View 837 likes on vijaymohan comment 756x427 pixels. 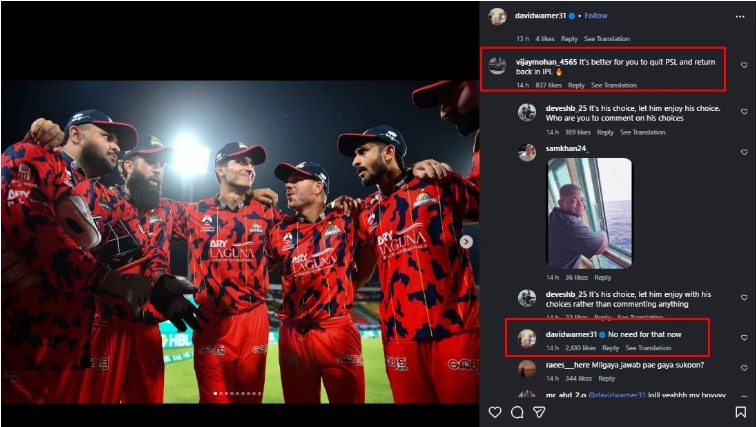pyautogui.click(x=548, y=85)
